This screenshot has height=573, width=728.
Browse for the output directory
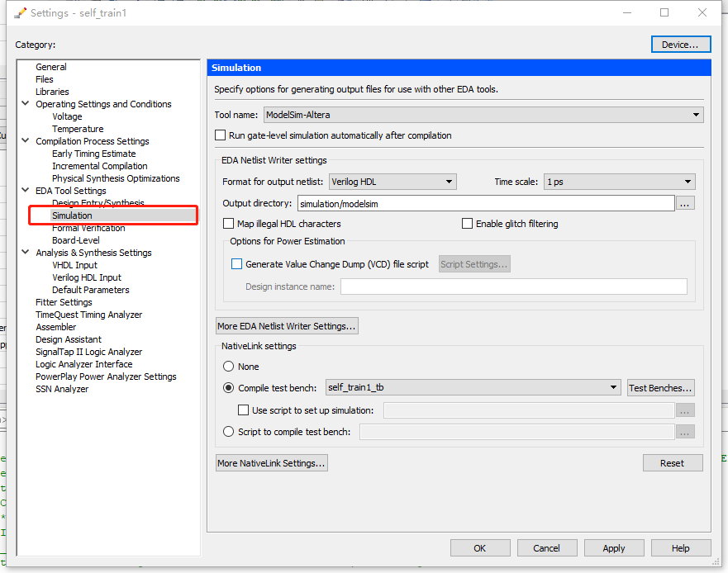point(685,203)
